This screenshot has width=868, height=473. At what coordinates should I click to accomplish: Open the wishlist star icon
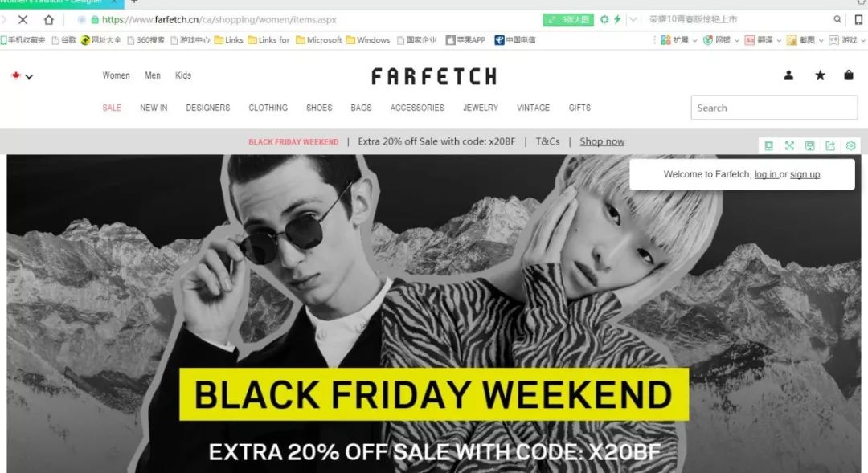click(820, 75)
